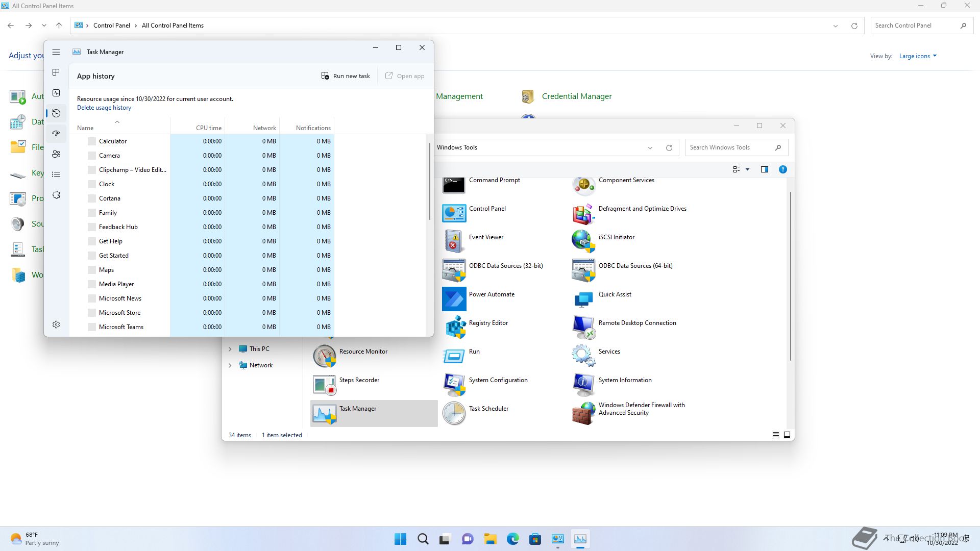Open help in Windows Tools window

click(x=782, y=169)
